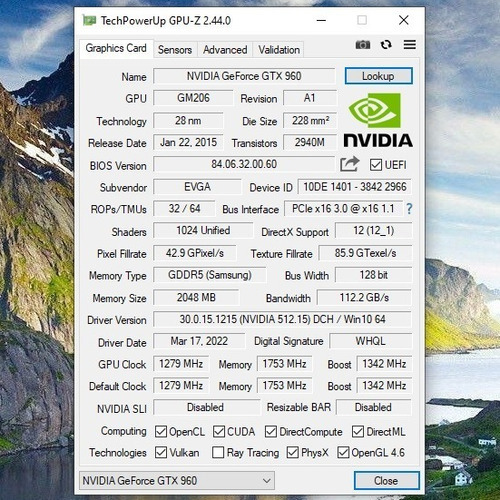Click the Lookup button
Viewport: 500px width, 500px height.
coord(378,76)
